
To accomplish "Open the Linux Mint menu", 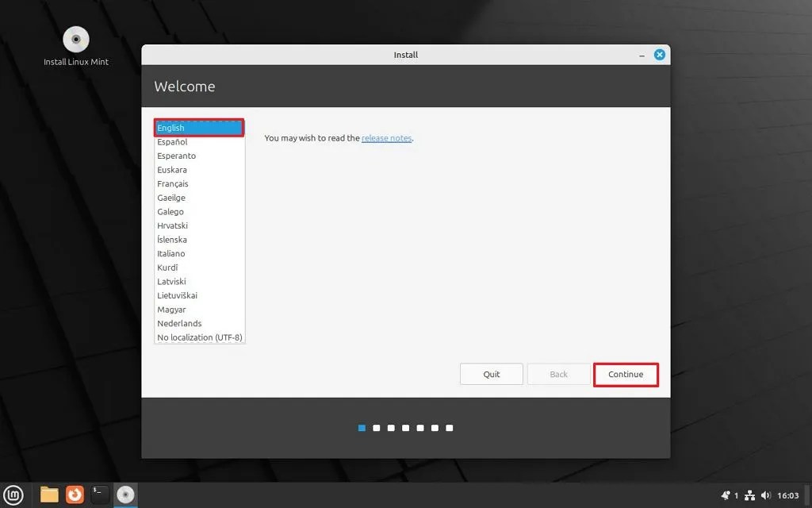I will tap(12, 494).
